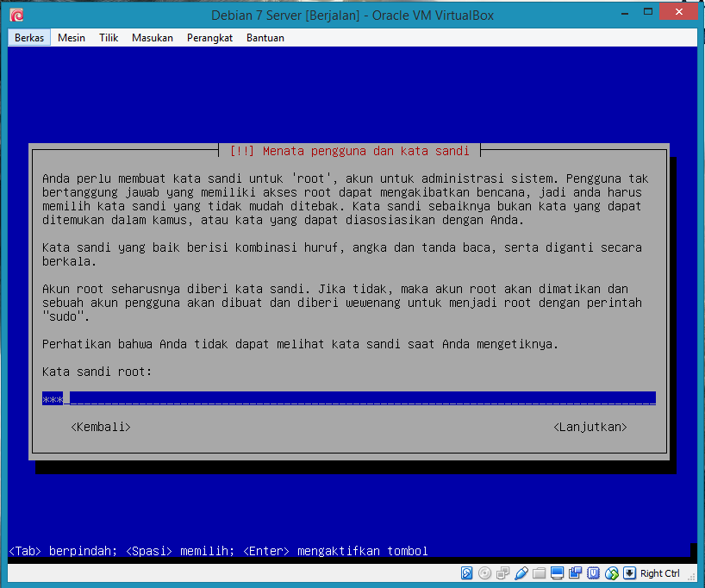Click the shared folders status icon
Screen dimensions: 705x588
click(x=539, y=572)
